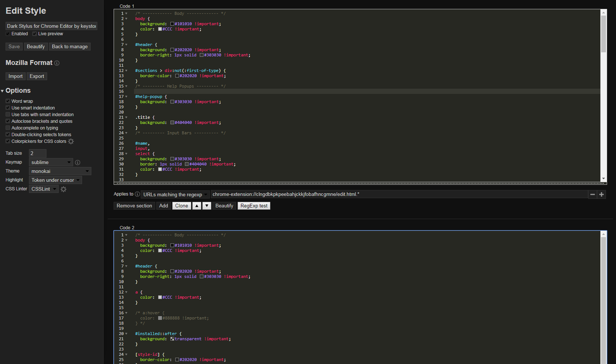Screen dimensions: 616x364
Task: Click the #101010 color swatch in Code 1
Action: [x=172, y=24]
